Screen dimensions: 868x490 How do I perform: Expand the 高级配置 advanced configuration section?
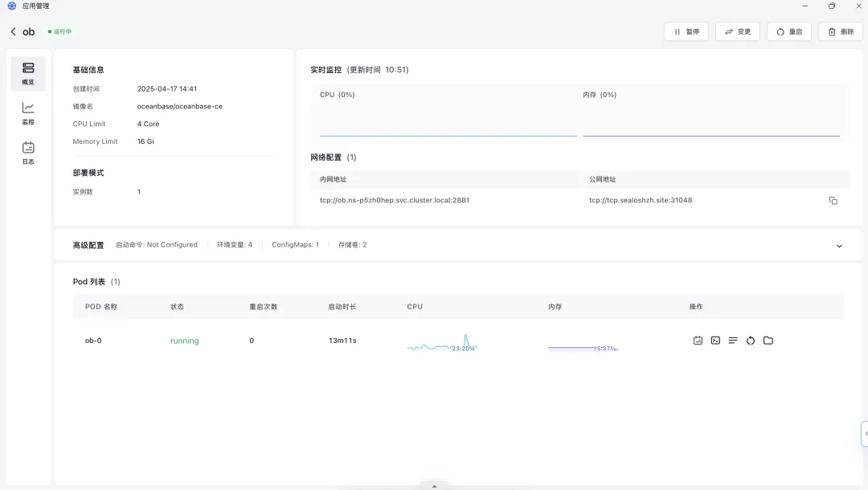click(x=839, y=245)
